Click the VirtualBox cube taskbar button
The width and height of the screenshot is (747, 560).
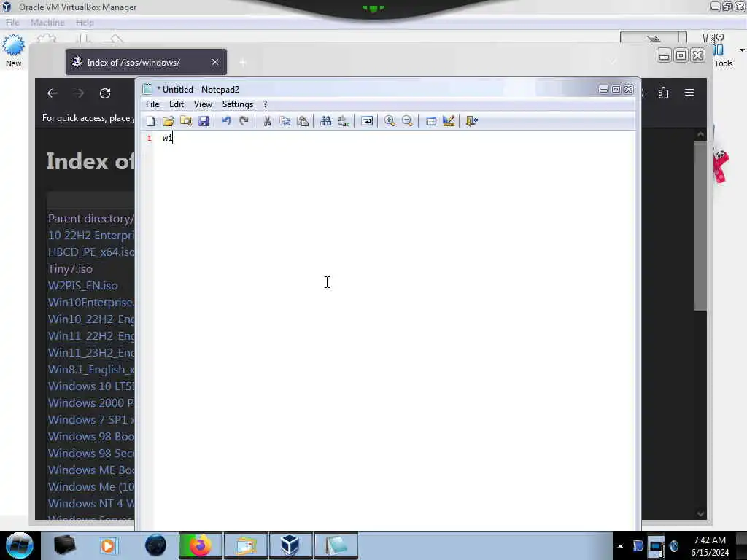pos(290,545)
